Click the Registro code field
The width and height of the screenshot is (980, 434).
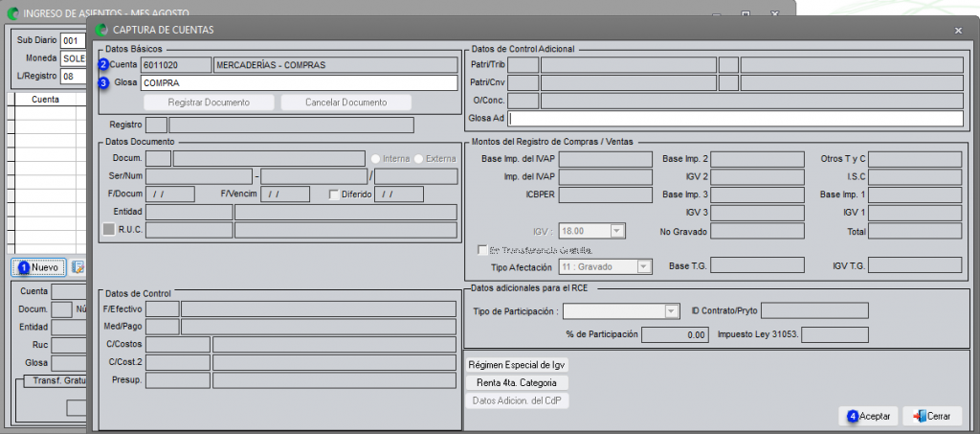pyautogui.click(x=156, y=126)
